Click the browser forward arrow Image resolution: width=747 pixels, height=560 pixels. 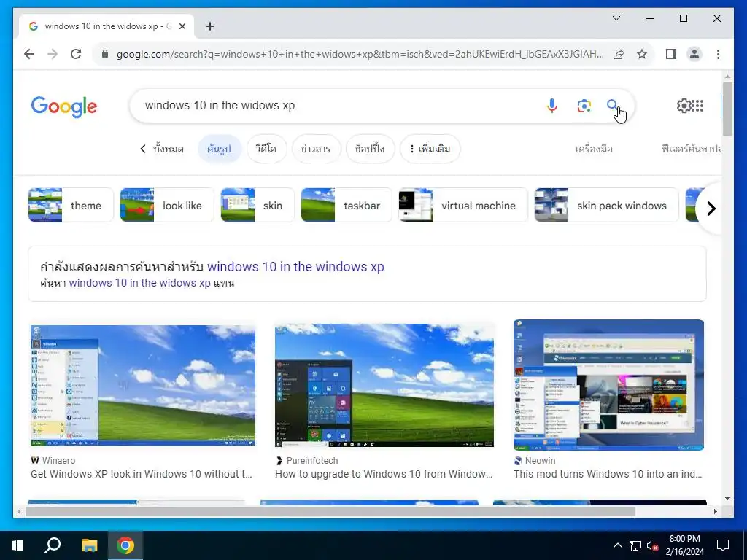[x=53, y=54]
